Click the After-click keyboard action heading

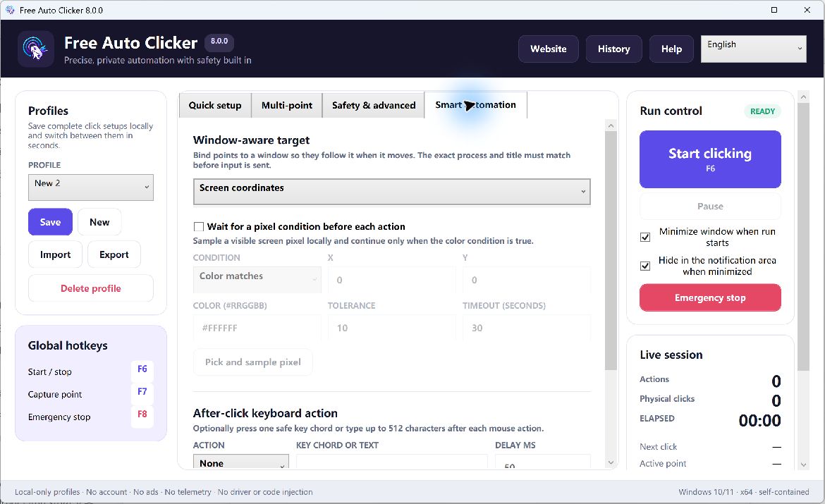click(265, 413)
